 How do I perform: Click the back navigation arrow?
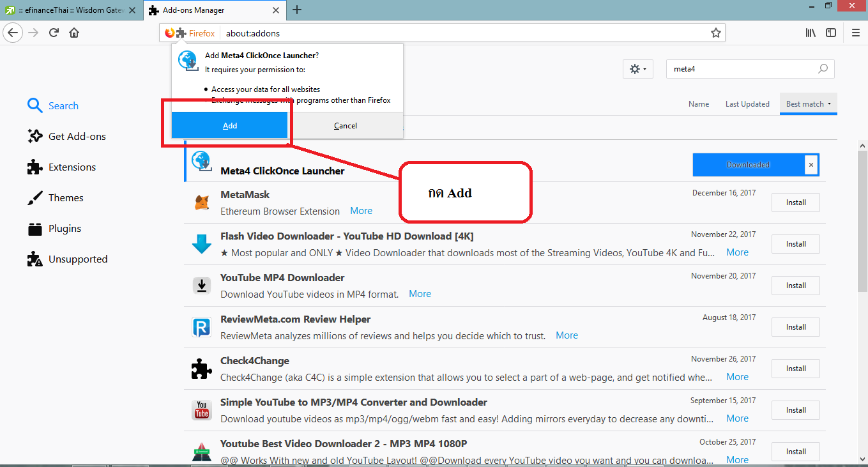pyautogui.click(x=13, y=33)
